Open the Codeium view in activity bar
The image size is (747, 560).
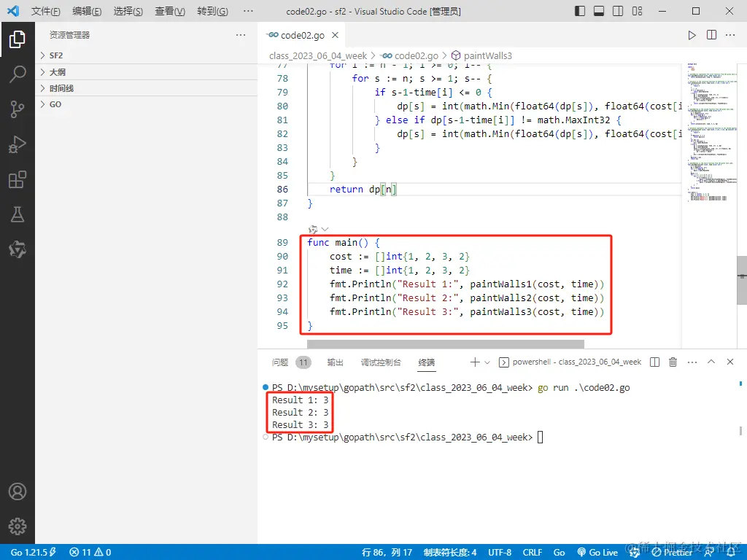point(18,249)
